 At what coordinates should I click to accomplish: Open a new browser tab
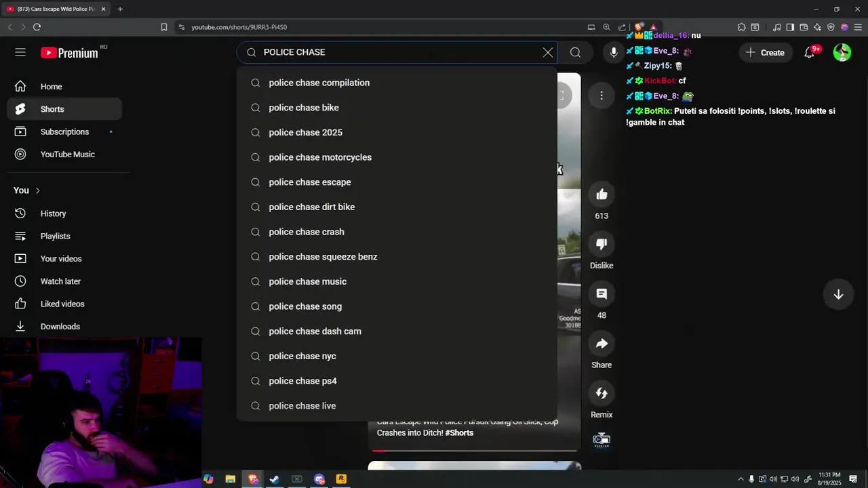(120, 9)
